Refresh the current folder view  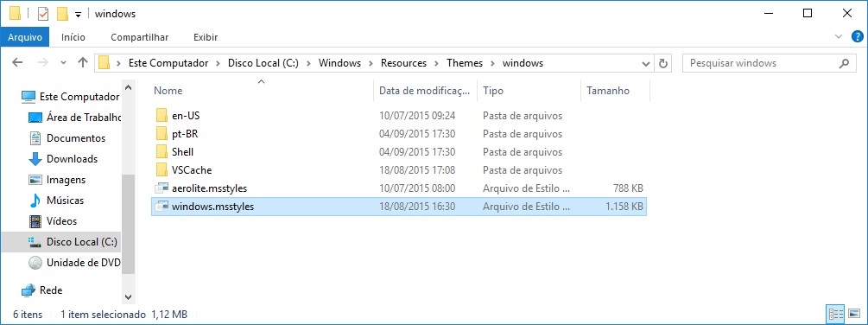pos(663,63)
